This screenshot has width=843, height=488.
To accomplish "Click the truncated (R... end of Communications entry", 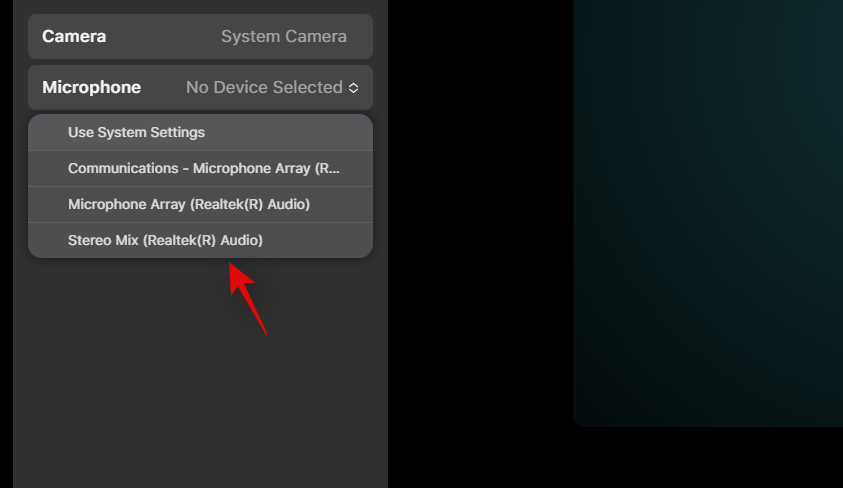I will click(328, 168).
